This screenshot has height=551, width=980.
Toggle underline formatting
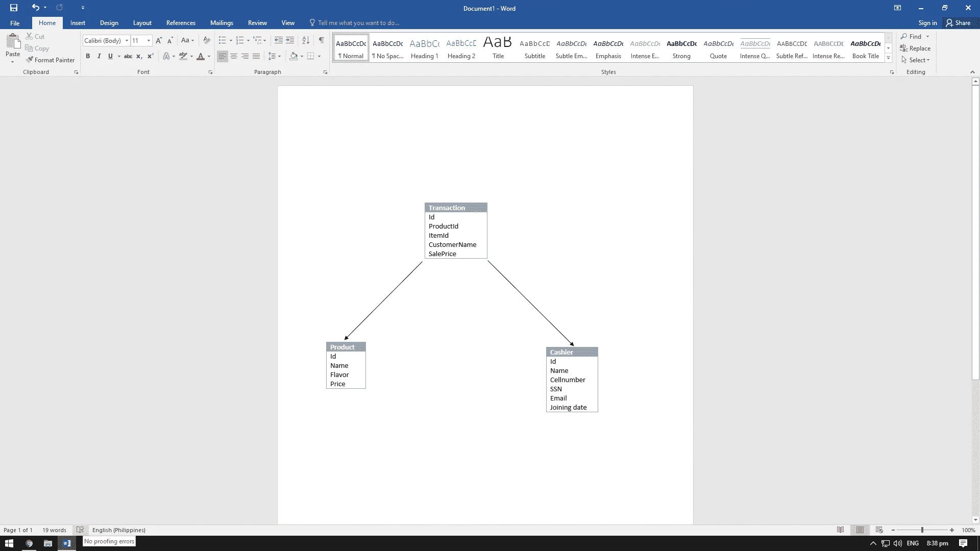110,56
